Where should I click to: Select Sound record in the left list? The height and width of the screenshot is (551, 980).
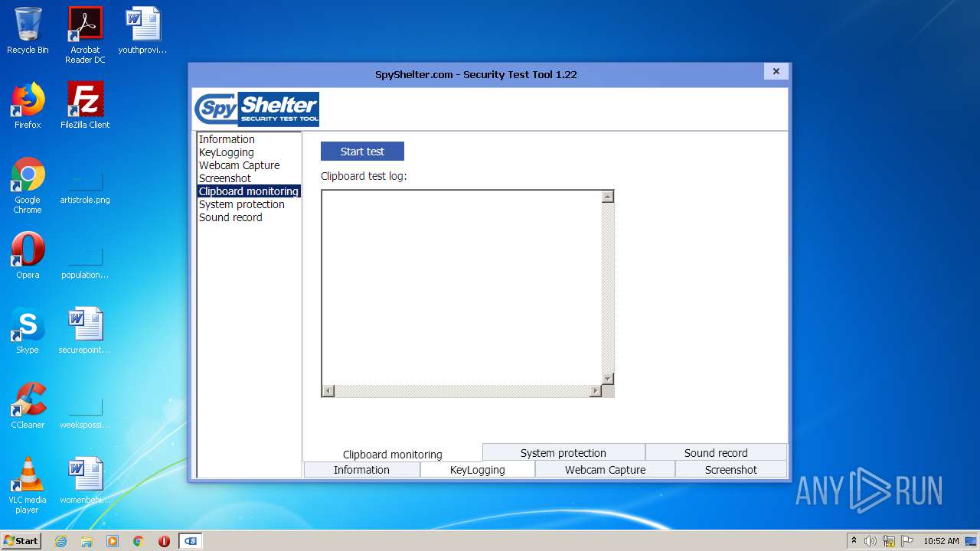pyautogui.click(x=249, y=217)
